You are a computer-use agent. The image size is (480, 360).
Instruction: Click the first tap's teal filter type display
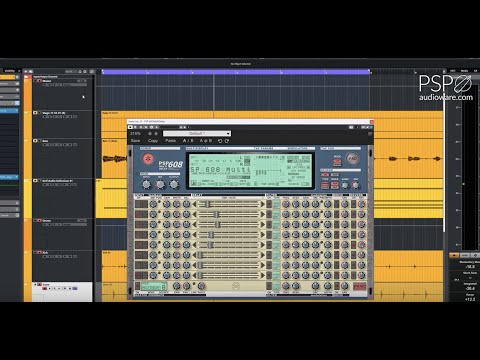(x=276, y=204)
